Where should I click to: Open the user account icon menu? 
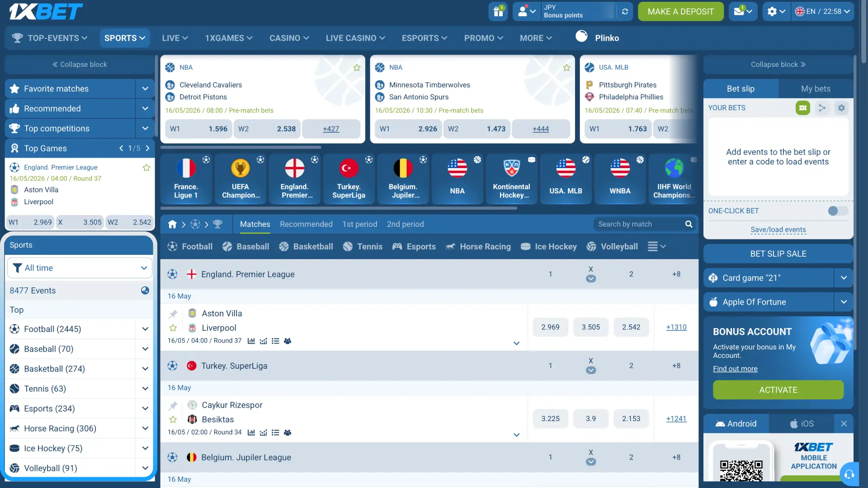pos(527,11)
